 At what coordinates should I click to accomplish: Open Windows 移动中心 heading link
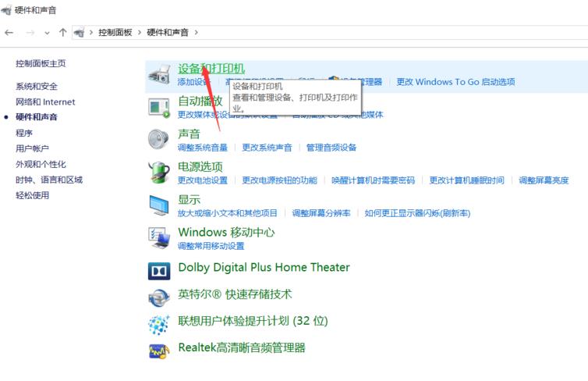tap(226, 232)
